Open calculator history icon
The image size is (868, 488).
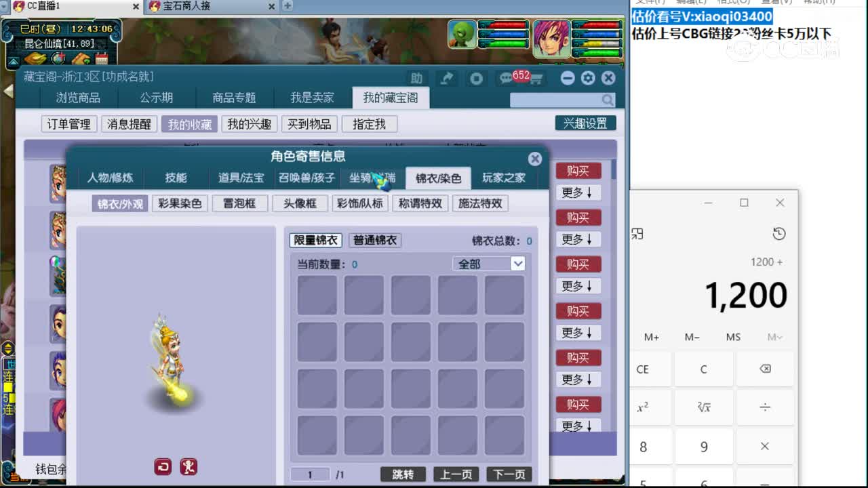click(778, 233)
